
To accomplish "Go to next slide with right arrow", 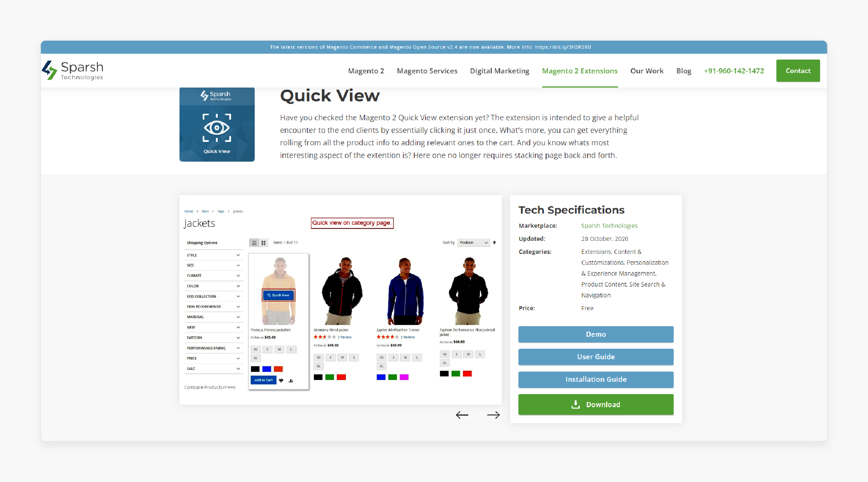I will click(493, 415).
